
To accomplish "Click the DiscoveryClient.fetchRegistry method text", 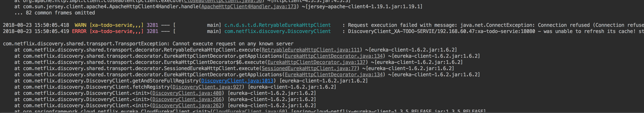I will [128, 87].
